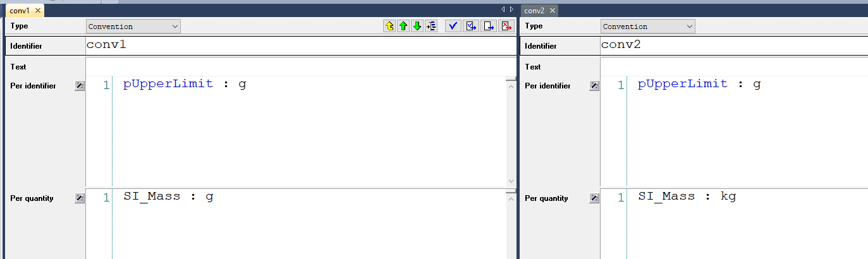Click the Text field in conv2
868x259 pixels.
pyautogui.click(x=734, y=66)
